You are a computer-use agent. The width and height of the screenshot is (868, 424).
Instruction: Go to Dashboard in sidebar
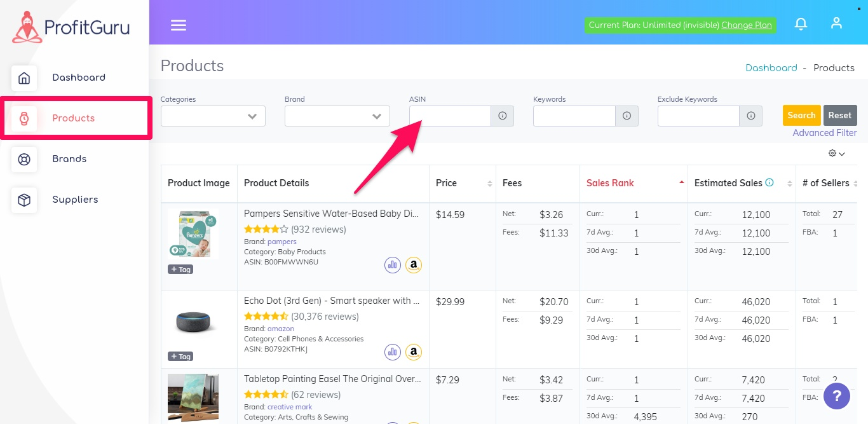click(79, 78)
